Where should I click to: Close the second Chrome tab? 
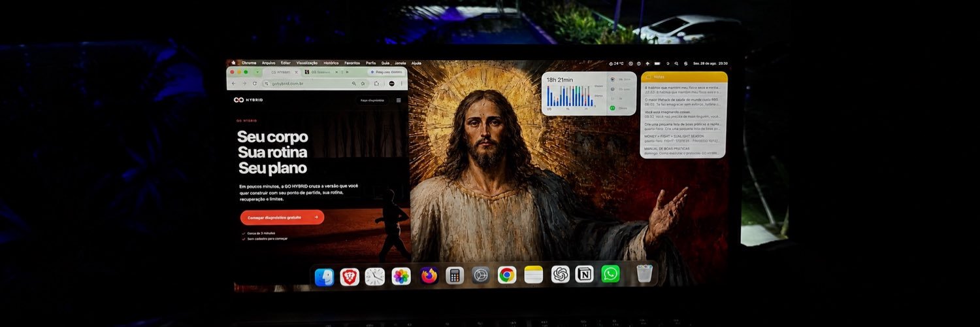336,72
